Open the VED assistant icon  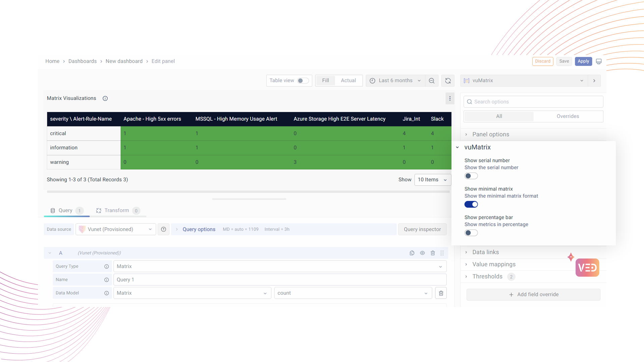587,267
